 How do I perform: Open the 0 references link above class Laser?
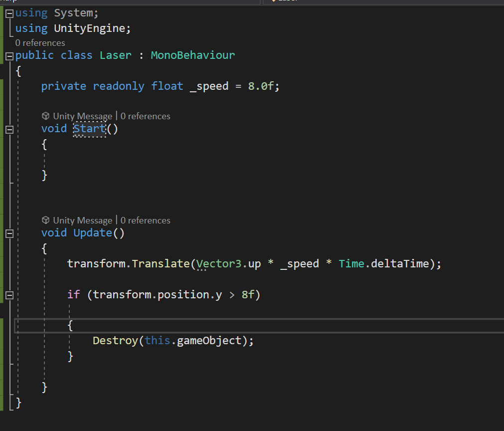click(x=39, y=43)
